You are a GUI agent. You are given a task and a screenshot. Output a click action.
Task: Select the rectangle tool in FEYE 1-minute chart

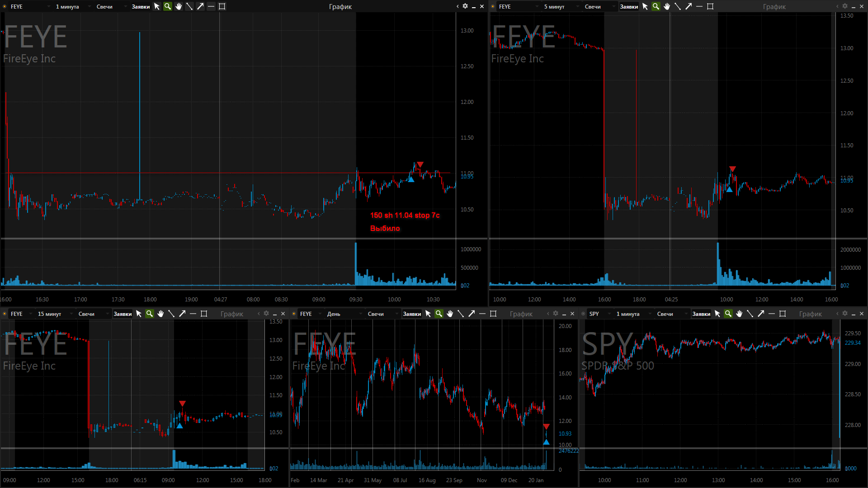222,6
